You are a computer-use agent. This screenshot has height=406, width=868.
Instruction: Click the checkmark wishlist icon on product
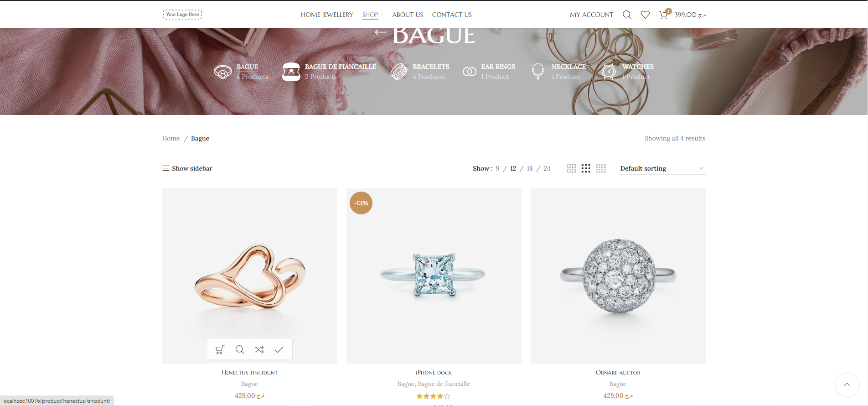pyautogui.click(x=279, y=349)
